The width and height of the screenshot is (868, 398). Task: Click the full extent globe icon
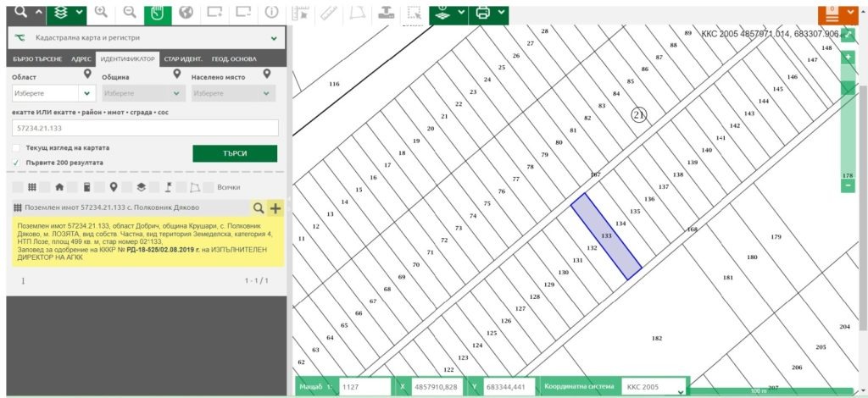click(186, 12)
